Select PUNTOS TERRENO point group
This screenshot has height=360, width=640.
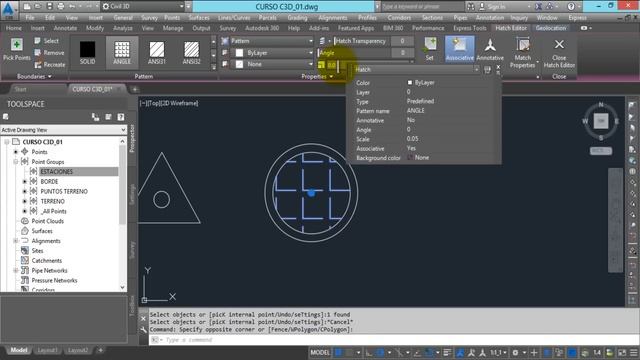click(x=64, y=191)
